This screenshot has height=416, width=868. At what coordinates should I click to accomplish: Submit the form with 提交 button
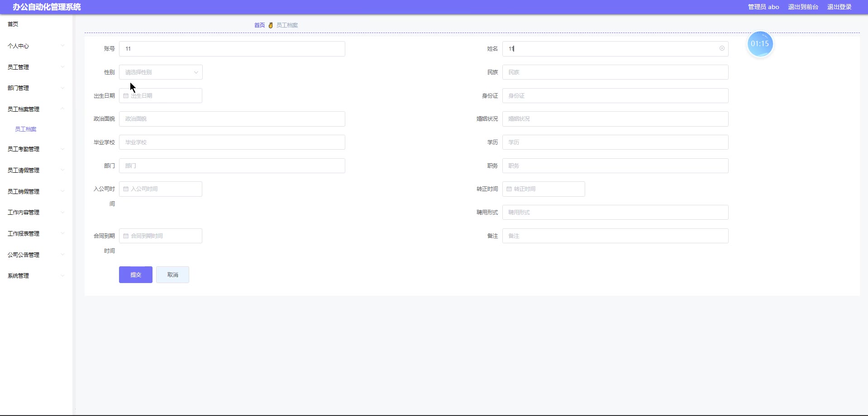pos(136,275)
